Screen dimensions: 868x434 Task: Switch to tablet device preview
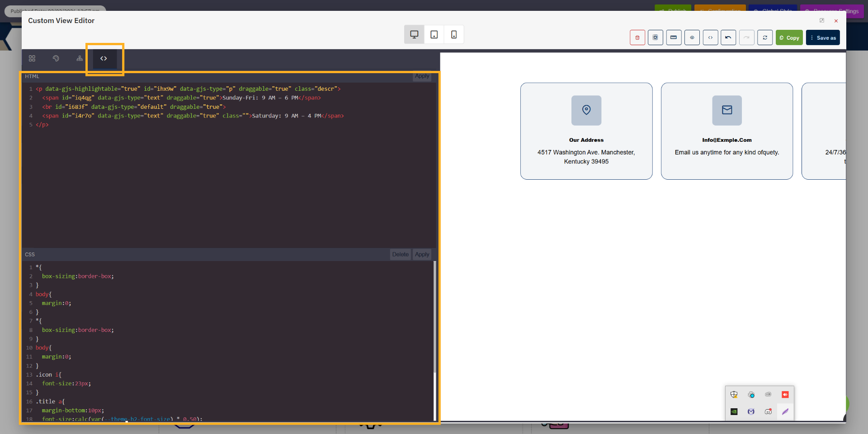click(x=434, y=34)
